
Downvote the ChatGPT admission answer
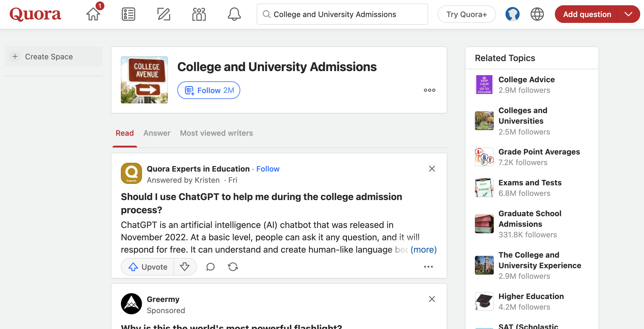pos(185,267)
